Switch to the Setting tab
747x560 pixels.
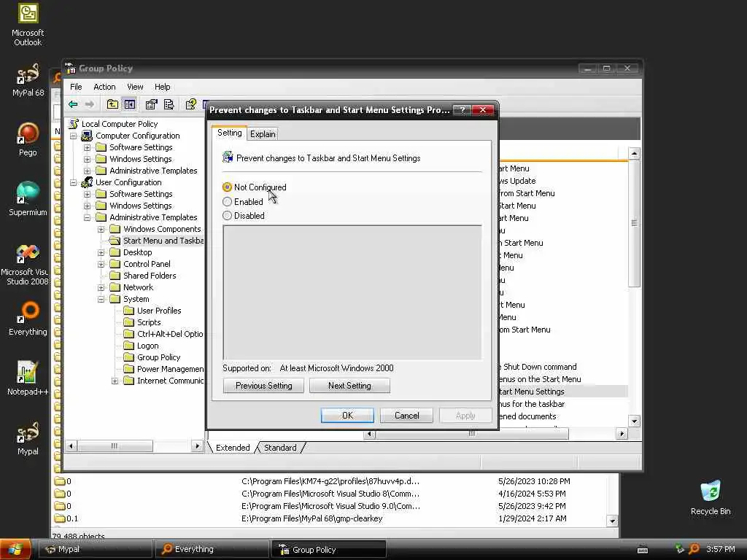pos(229,133)
